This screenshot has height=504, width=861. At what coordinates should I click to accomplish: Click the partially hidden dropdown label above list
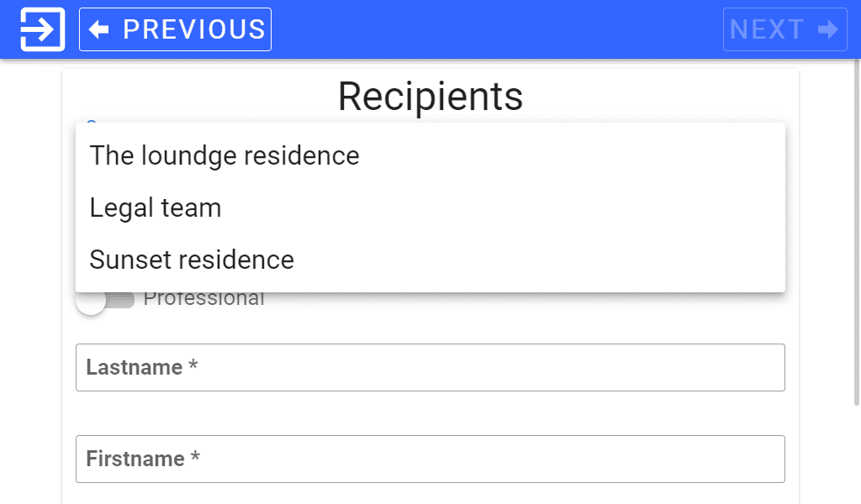91,121
